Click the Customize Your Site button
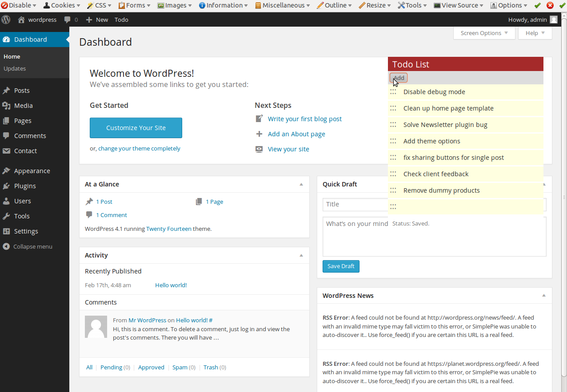Screen dimensions: 567x392 136,128
